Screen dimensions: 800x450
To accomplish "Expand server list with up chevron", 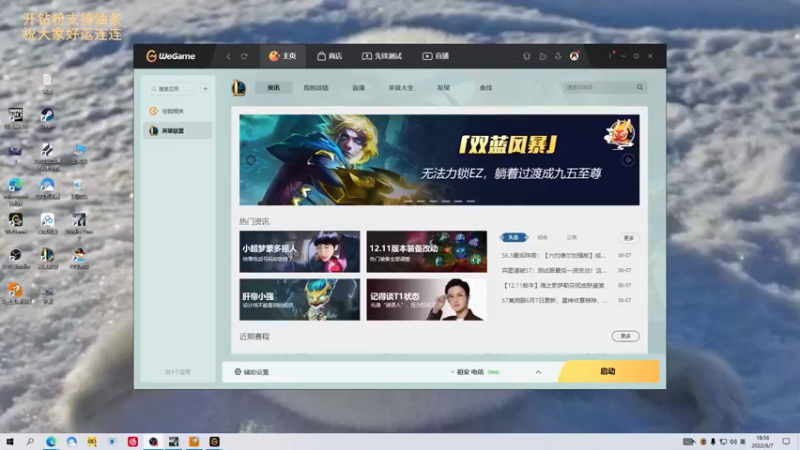I will 538,372.
